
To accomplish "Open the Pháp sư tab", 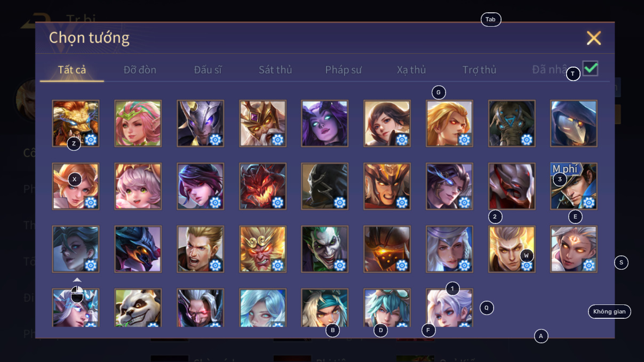I will click(344, 70).
